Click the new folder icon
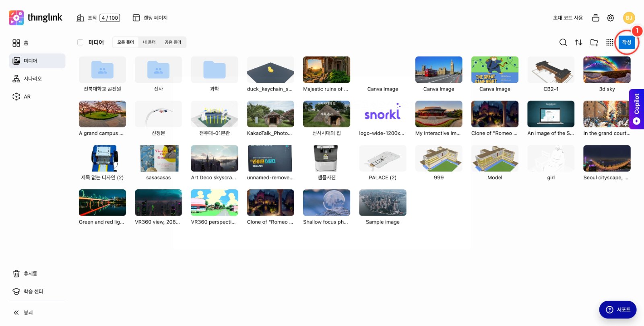 [594, 42]
